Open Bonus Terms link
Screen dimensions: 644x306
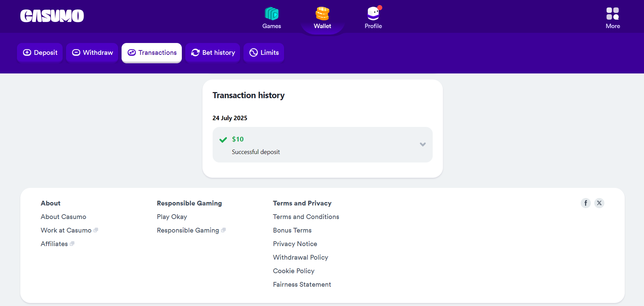[x=292, y=230]
